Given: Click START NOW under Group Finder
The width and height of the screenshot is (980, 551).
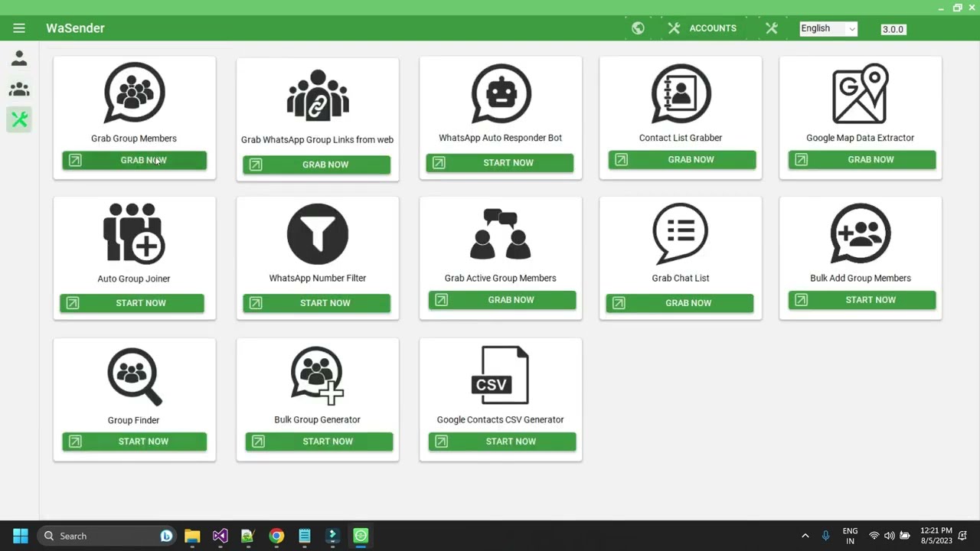Looking at the screenshot, I should click(134, 442).
